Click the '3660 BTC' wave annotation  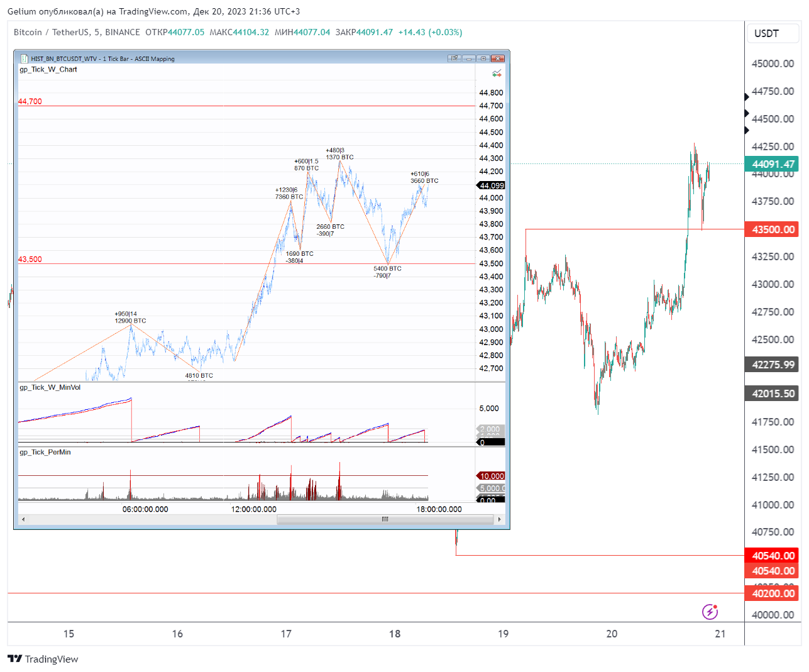[424, 180]
